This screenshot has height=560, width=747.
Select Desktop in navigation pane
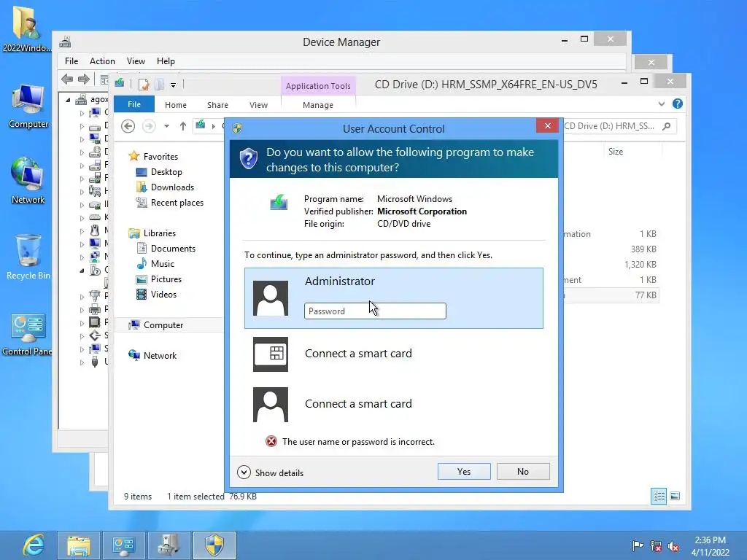[x=166, y=172]
